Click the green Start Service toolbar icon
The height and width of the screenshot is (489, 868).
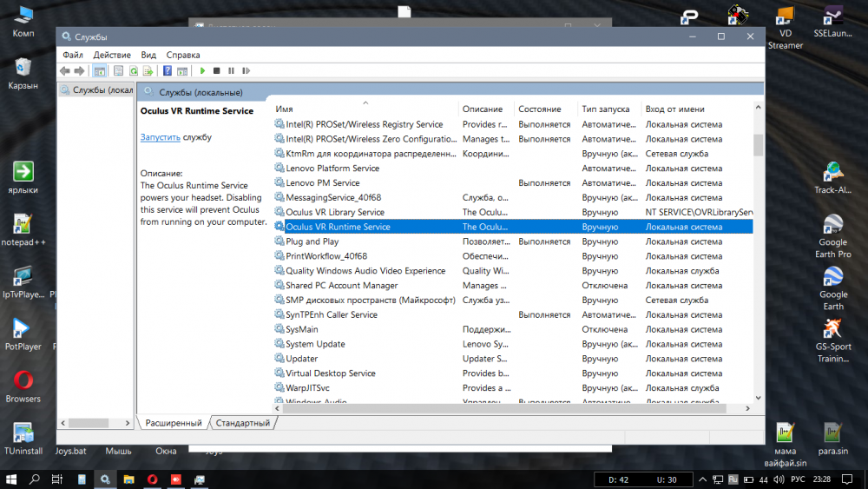click(202, 71)
